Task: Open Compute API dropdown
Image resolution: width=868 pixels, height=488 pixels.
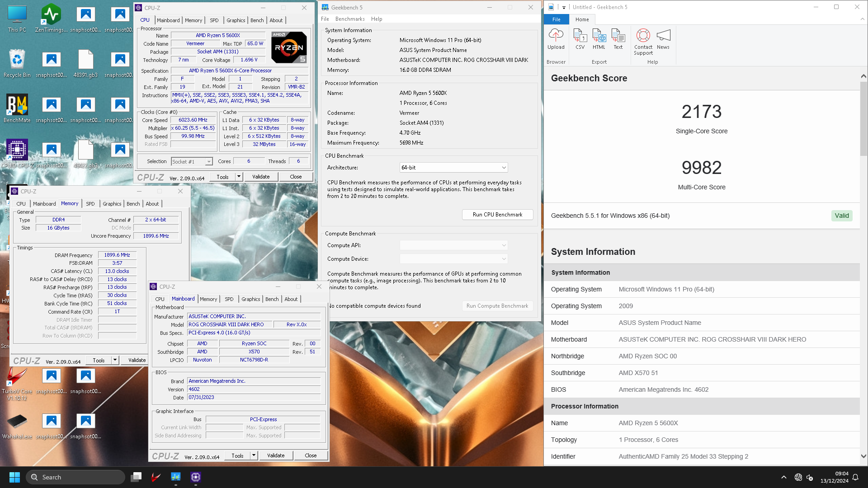Action: coord(453,245)
